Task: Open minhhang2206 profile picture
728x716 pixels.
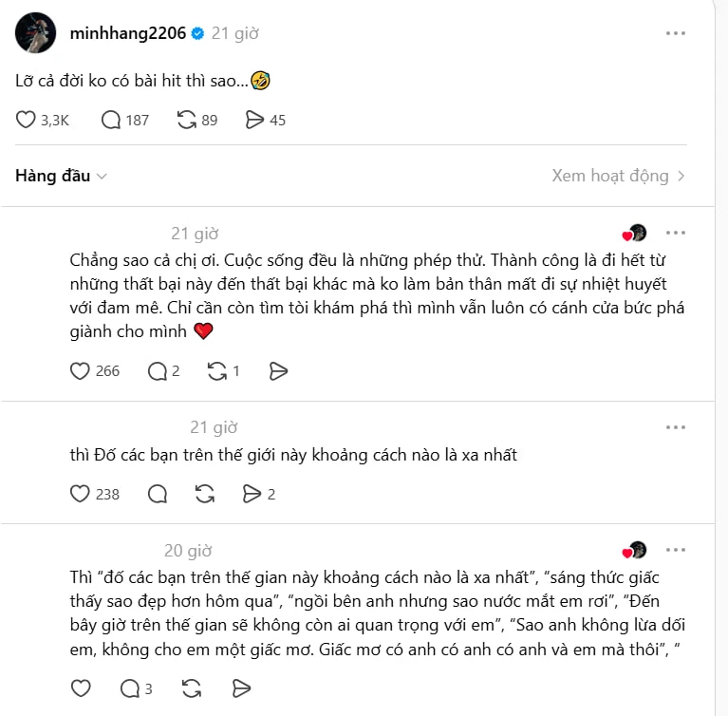Action: [35, 33]
